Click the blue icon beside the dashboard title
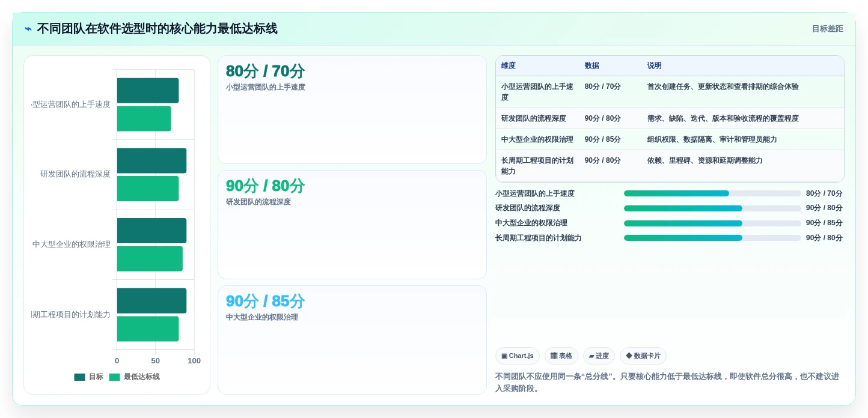868x418 pixels. coord(28,29)
